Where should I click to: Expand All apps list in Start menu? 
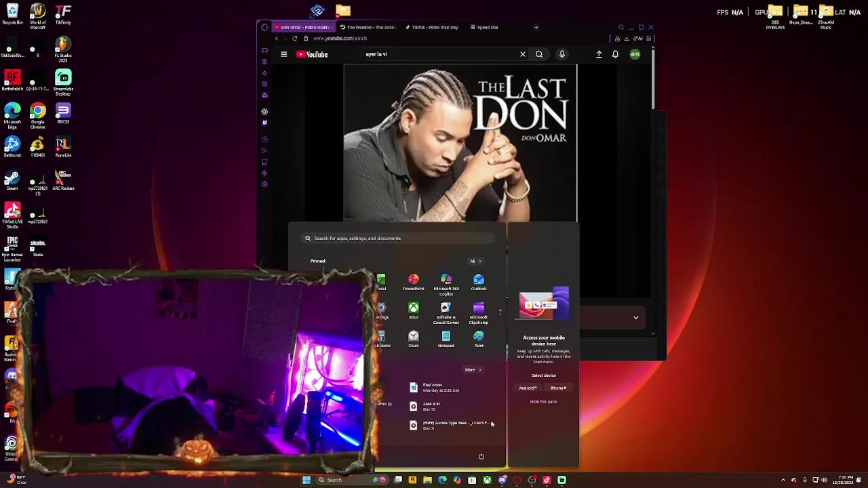click(475, 261)
